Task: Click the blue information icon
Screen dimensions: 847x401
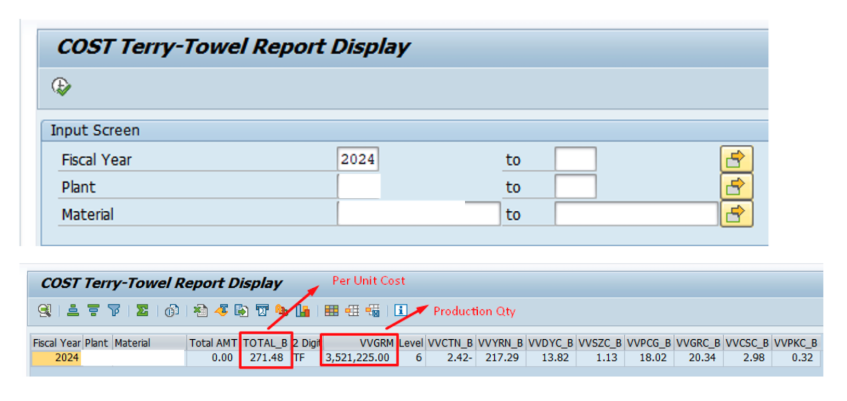Action: [400, 310]
